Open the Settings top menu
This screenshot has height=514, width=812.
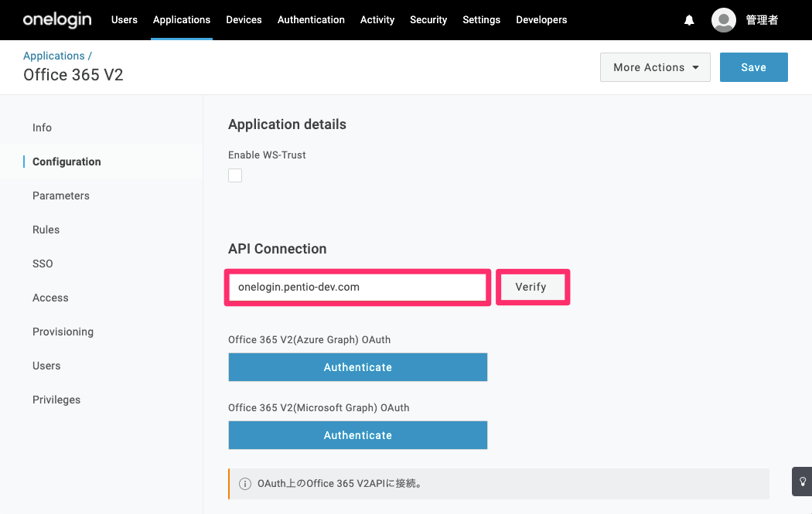click(x=481, y=19)
